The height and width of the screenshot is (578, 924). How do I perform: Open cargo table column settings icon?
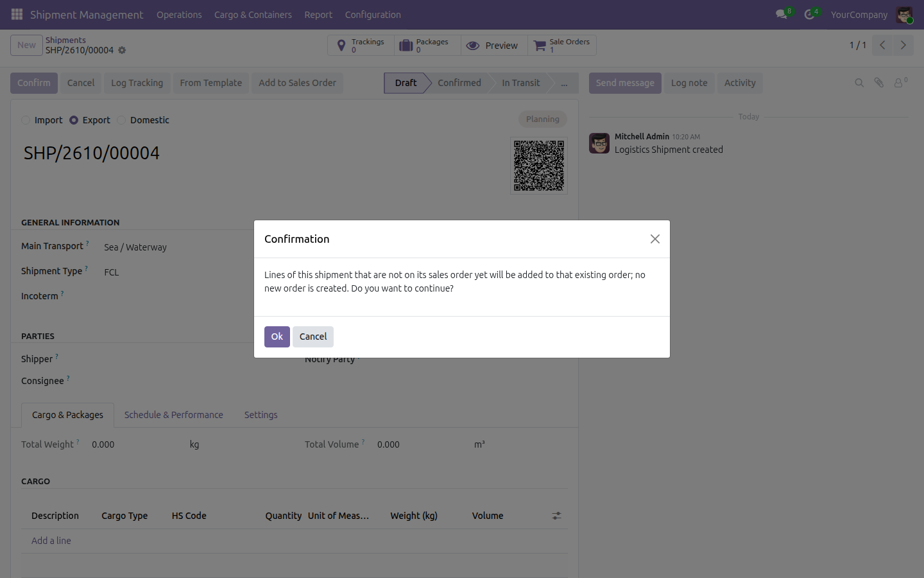(x=556, y=516)
